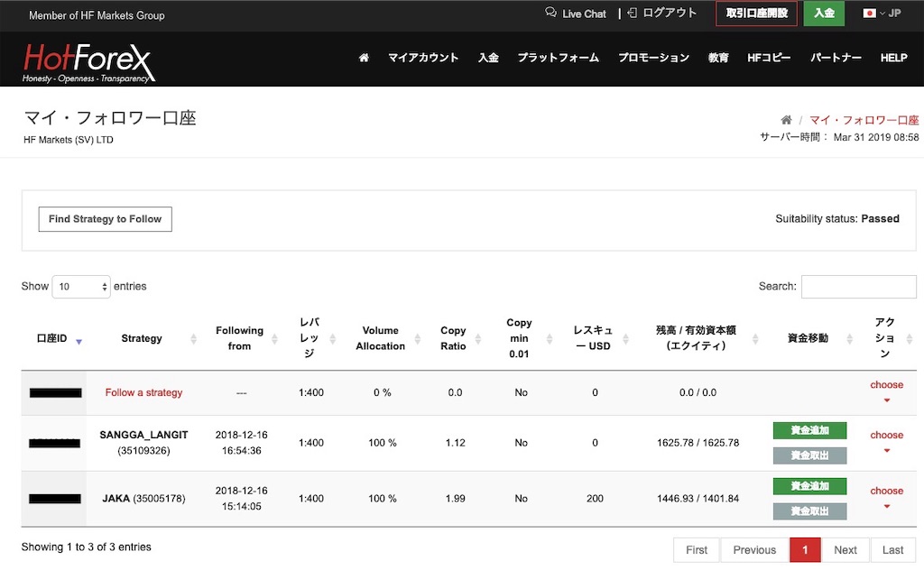Image resolution: width=924 pixels, height=579 pixels.
Task: Open 入金 in main navigation
Action: point(488,58)
